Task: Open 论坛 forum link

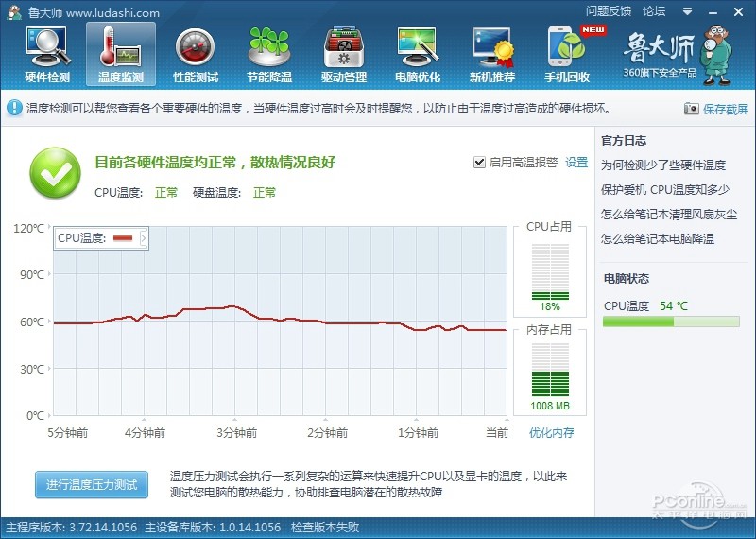Action: point(654,11)
